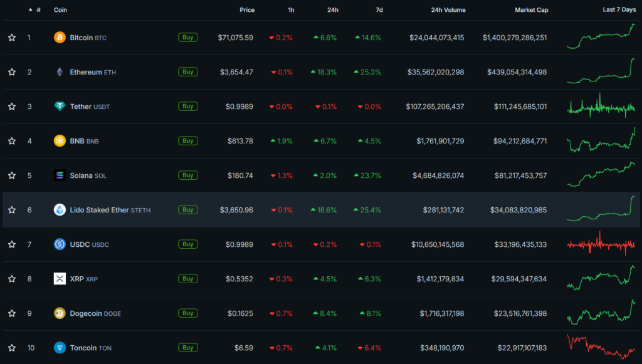Click the Lido Staked Ether logo
The height and width of the screenshot is (364, 642).
tap(60, 209)
